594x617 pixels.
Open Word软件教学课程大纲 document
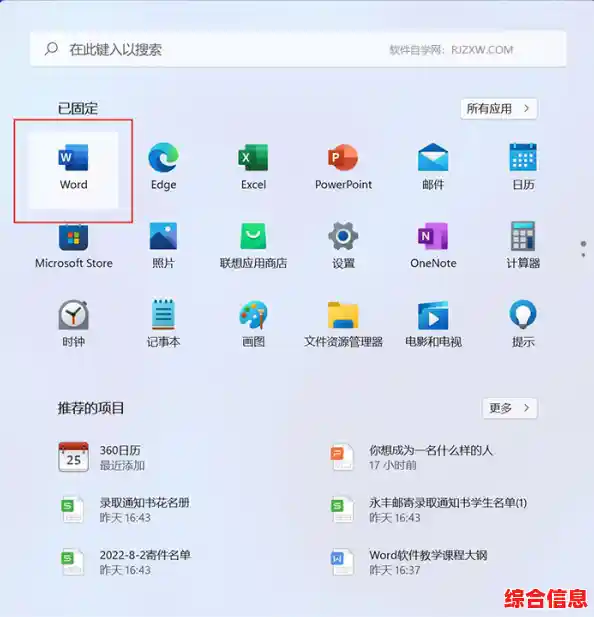coord(409,562)
